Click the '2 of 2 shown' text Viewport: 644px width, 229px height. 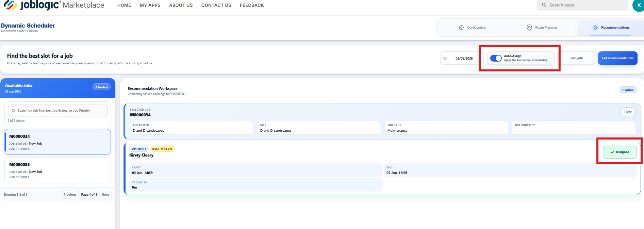tap(16, 121)
